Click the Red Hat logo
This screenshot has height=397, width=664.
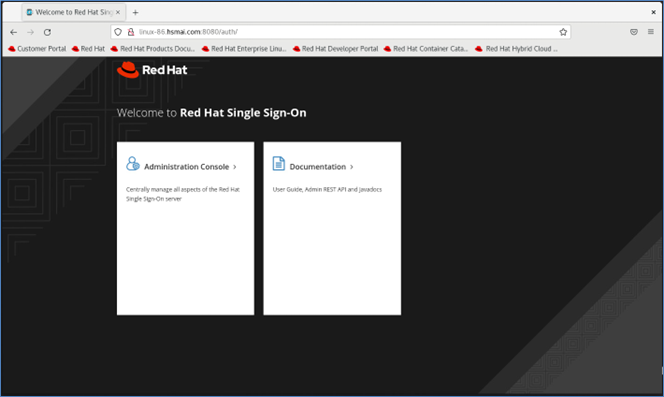point(152,70)
